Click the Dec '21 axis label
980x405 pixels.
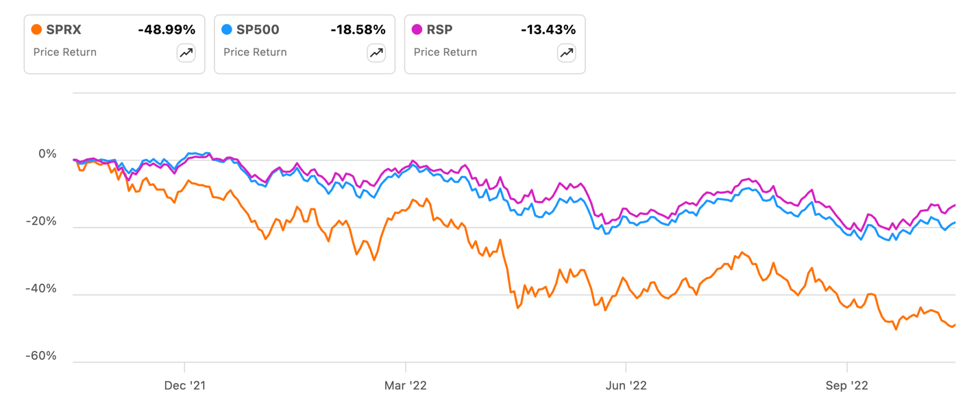click(x=185, y=386)
